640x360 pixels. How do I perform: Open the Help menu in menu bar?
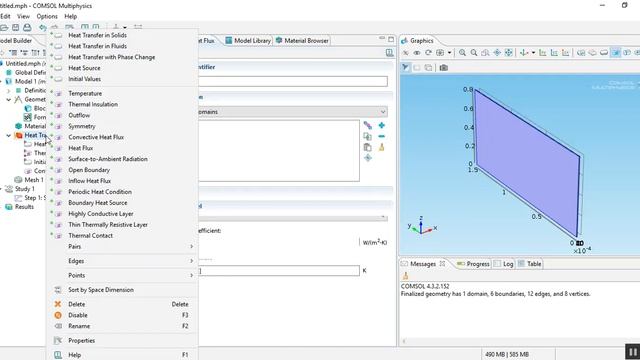click(71, 16)
